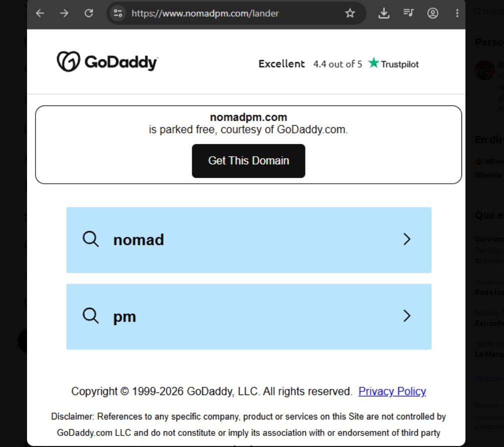Viewport: 504px width, 447px height.
Task: Click the GoDaddy logo
Action: 108,62
